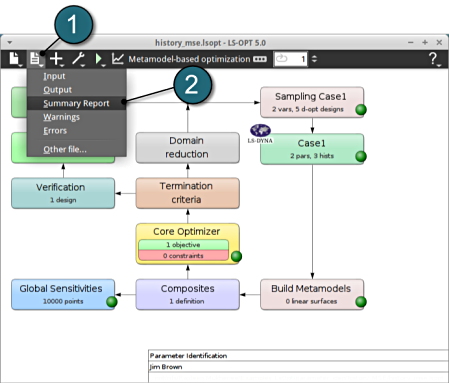This screenshot has height=383, width=449.
Task: Click the 1 objective green bar
Action: 183,245
